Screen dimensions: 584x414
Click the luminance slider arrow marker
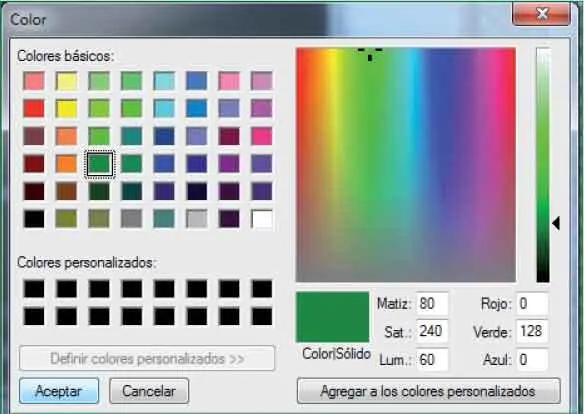(x=556, y=223)
